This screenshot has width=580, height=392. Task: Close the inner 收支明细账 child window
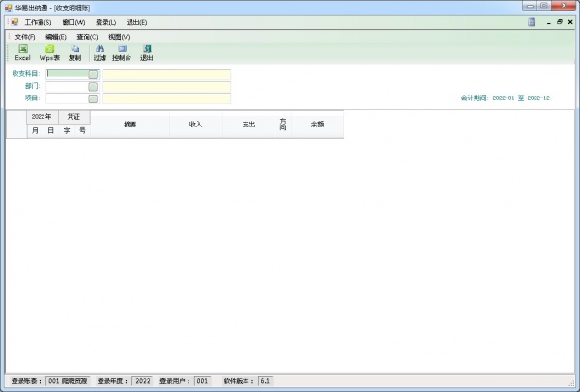pyautogui.click(x=570, y=22)
